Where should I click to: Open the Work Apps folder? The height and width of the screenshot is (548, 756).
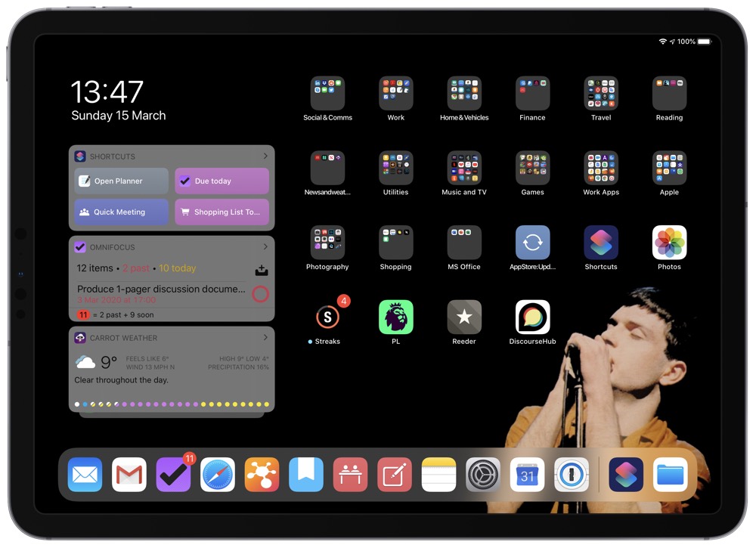(601, 169)
